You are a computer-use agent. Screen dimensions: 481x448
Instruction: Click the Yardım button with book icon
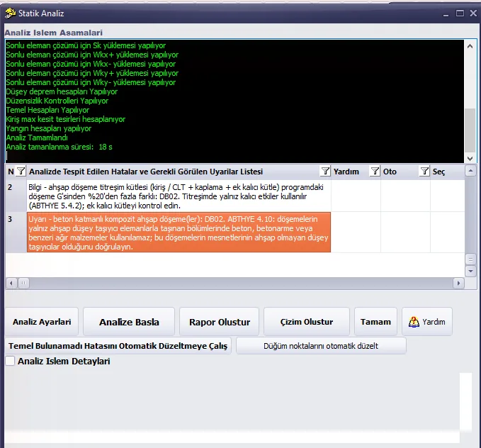pos(426,322)
